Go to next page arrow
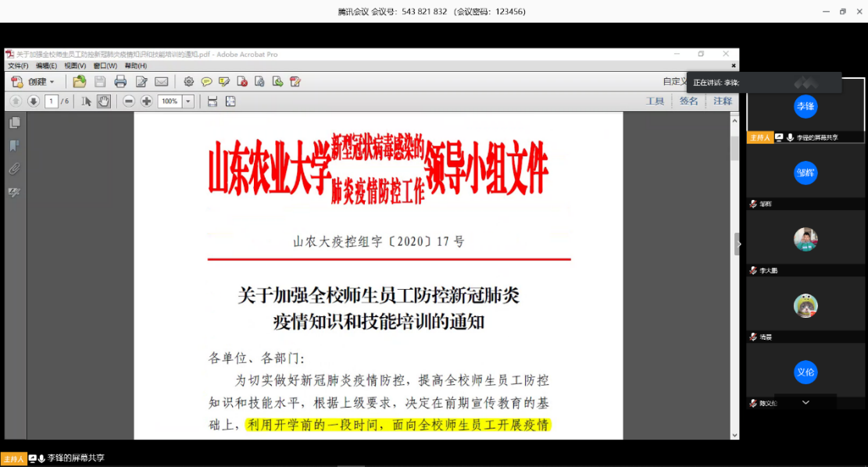868x467 pixels. (34, 101)
